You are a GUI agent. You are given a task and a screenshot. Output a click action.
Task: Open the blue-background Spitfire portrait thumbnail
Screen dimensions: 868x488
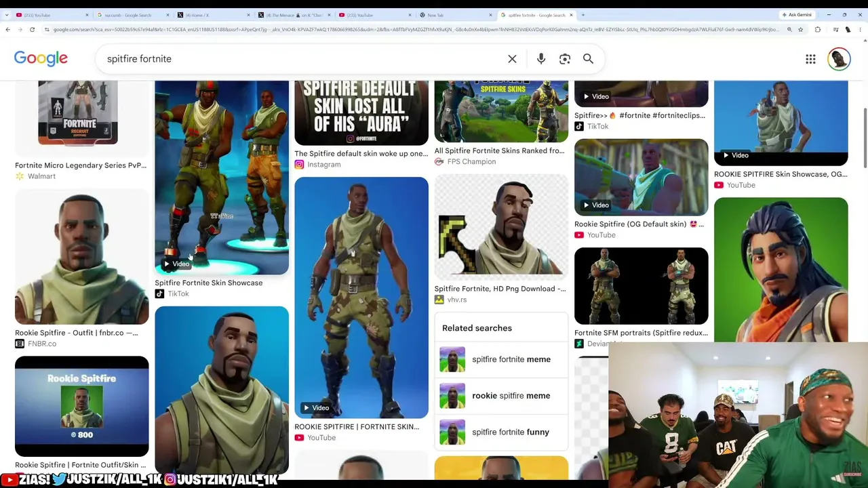click(x=222, y=390)
